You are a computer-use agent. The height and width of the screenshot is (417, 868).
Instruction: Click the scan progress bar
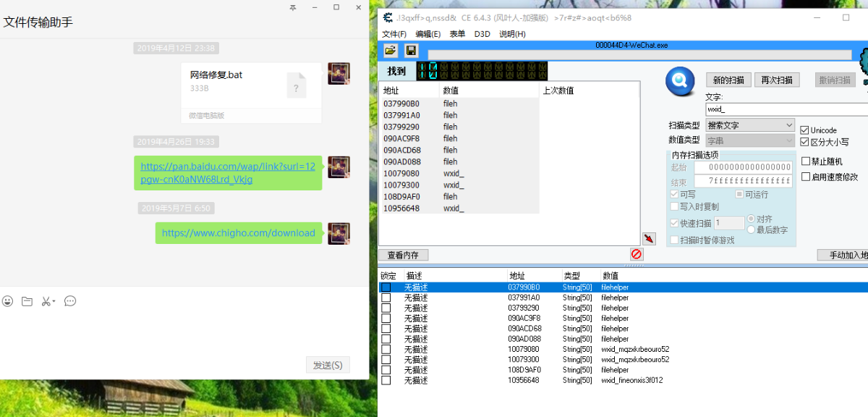pyautogui.click(x=640, y=55)
